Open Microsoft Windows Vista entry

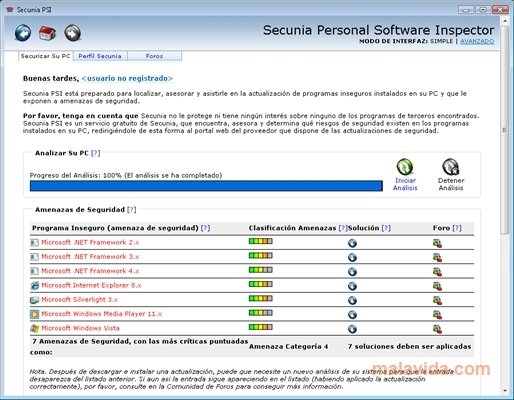80,328
